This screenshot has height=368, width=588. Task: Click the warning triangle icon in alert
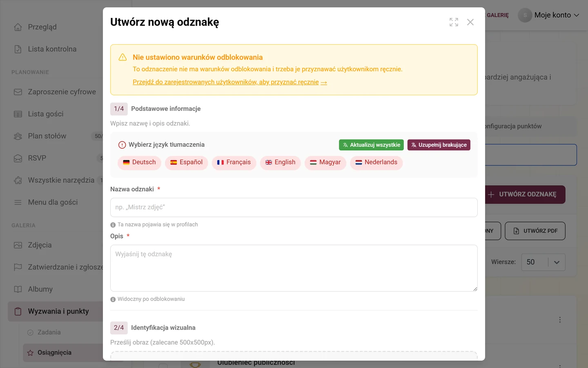122,57
